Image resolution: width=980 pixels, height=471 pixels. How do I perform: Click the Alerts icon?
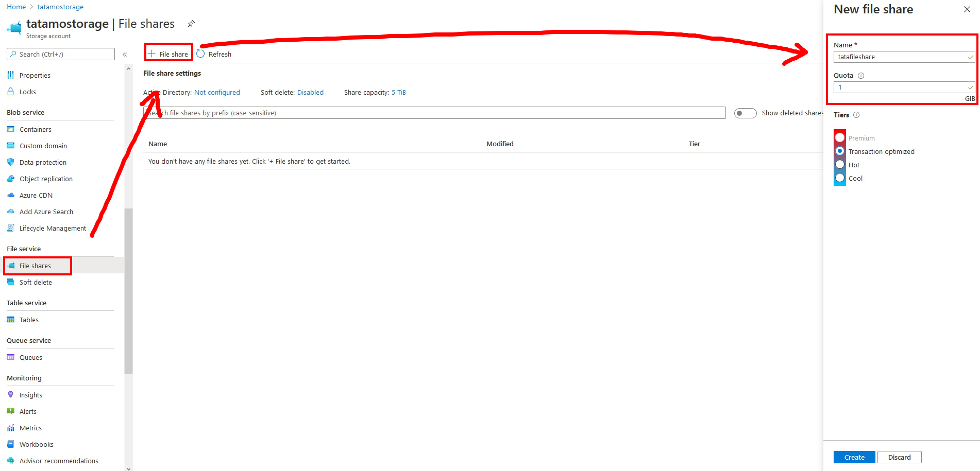pyautogui.click(x=10, y=411)
